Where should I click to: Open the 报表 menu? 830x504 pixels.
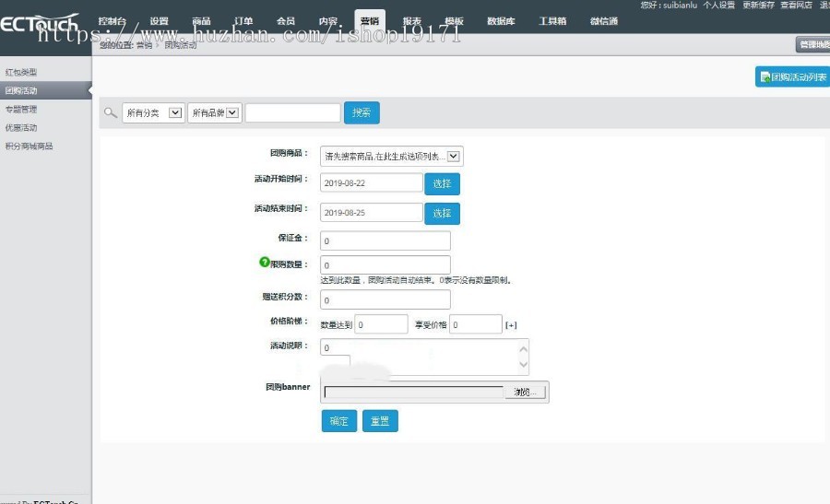pos(412,21)
